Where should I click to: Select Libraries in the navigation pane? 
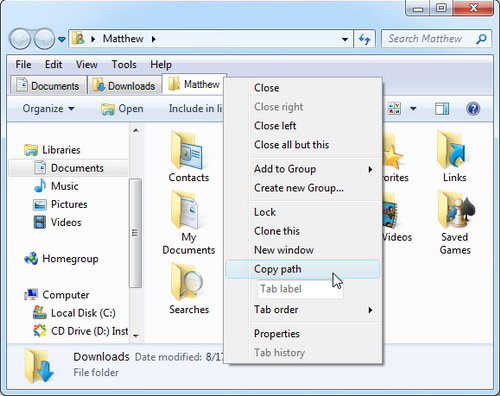pos(53,150)
